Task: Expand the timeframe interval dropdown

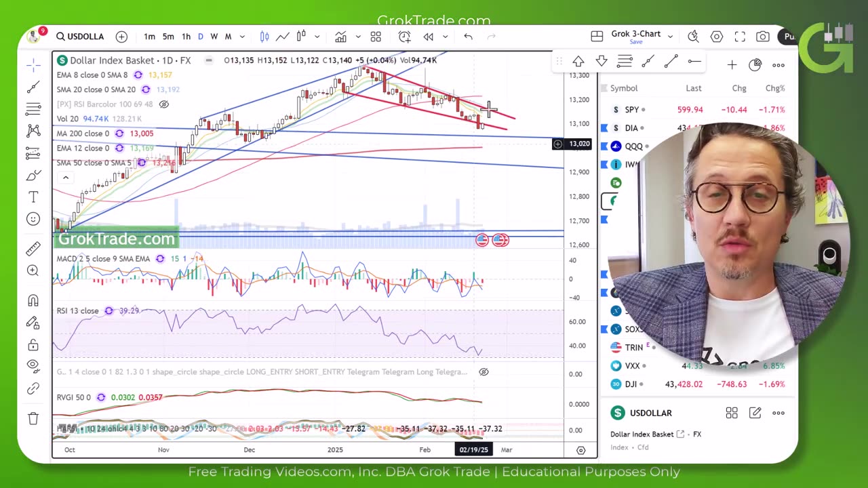Action: [x=242, y=37]
